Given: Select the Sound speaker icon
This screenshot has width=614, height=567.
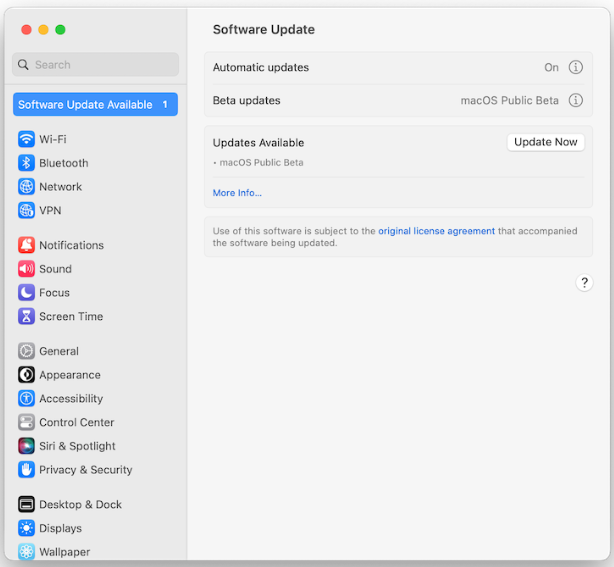Looking at the screenshot, I should click(26, 269).
